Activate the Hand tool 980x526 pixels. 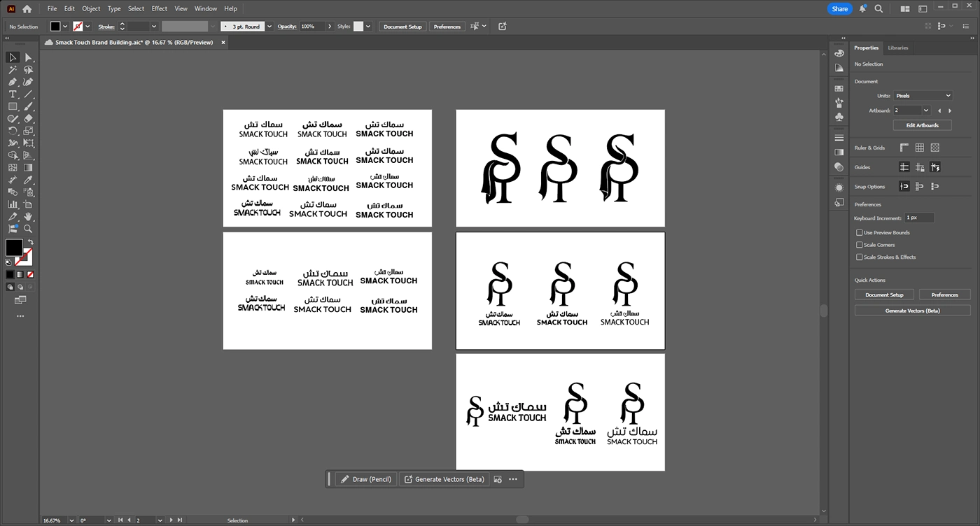28,217
